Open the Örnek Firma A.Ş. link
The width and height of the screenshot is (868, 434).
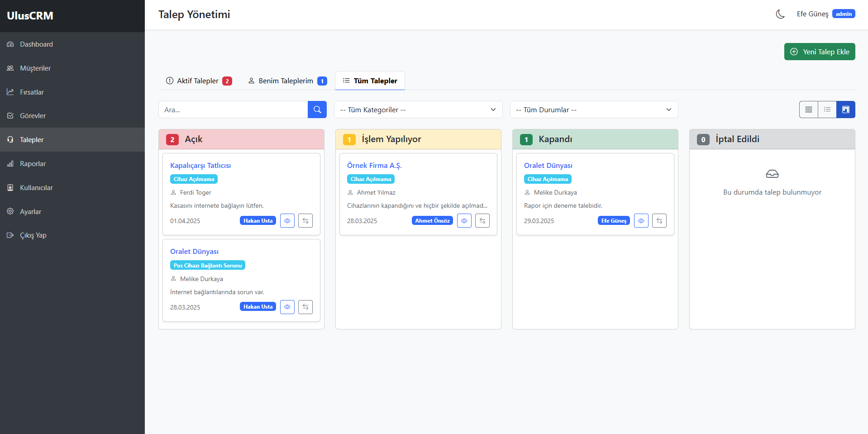[x=374, y=165]
